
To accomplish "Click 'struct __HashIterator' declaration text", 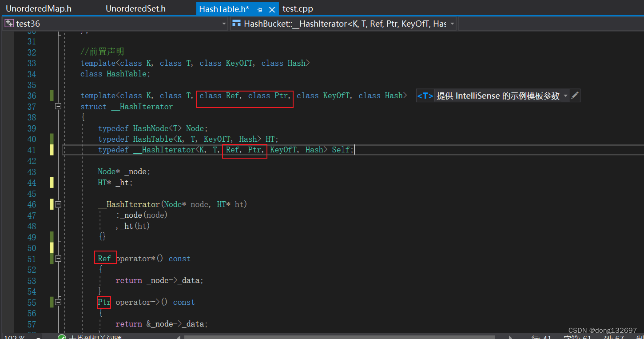I will (127, 107).
